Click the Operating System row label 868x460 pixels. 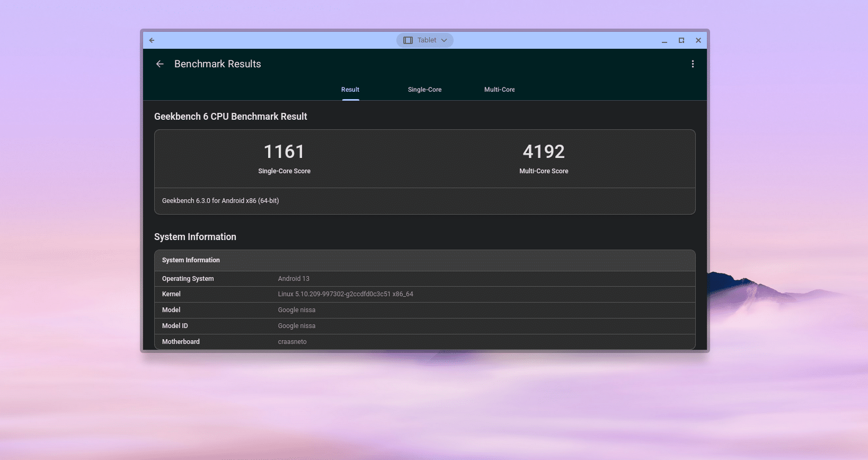(188, 279)
